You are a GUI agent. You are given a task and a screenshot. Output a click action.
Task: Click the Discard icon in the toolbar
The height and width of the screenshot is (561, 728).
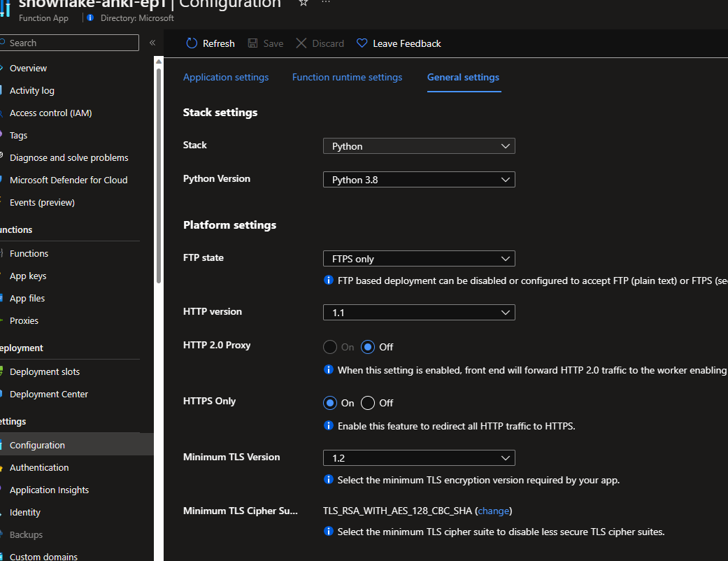coord(302,43)
